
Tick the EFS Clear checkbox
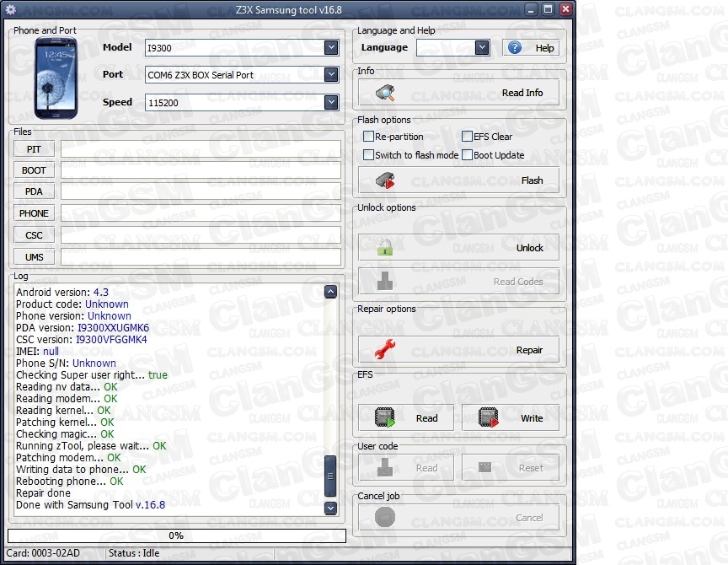click(x=467, y=136)
